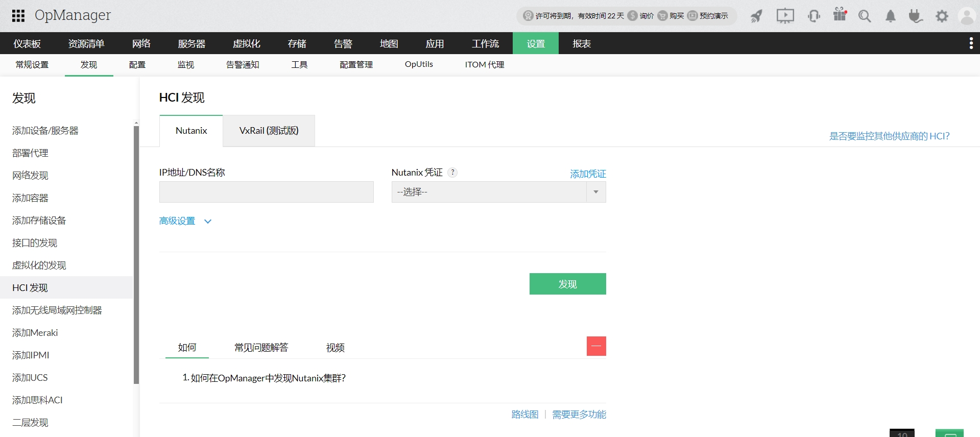Click the Nutanix credential help question mark
980x437 pixels.
(452, 173)
